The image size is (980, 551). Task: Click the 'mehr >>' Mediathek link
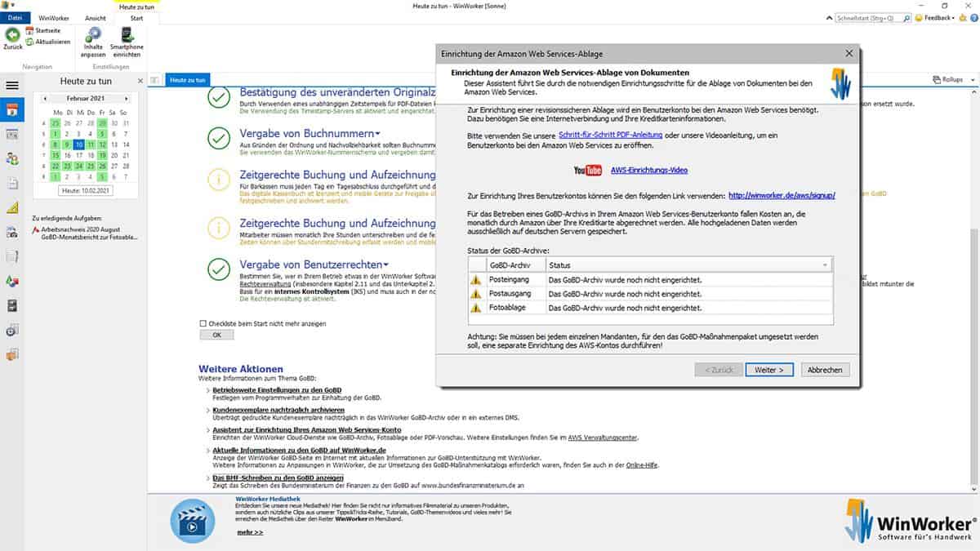click(x=250, y=532)
